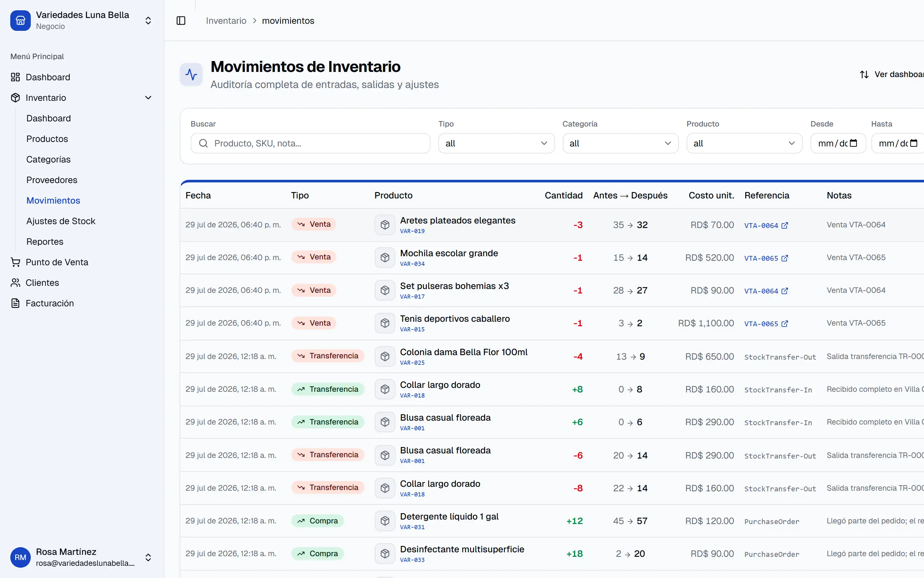Open the Hasta calendar picker icon
Image resolution: width=924 pixels, height=578 pixels.
914,143
